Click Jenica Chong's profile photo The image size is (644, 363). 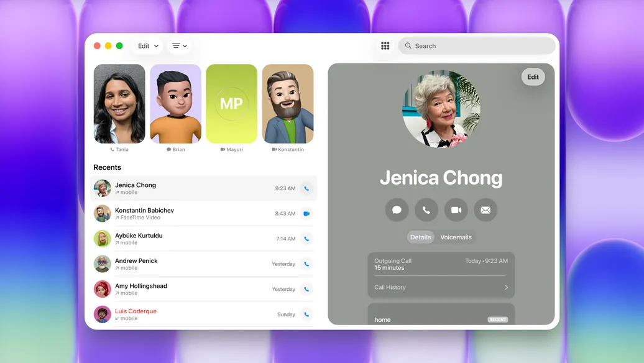[441, 109]
